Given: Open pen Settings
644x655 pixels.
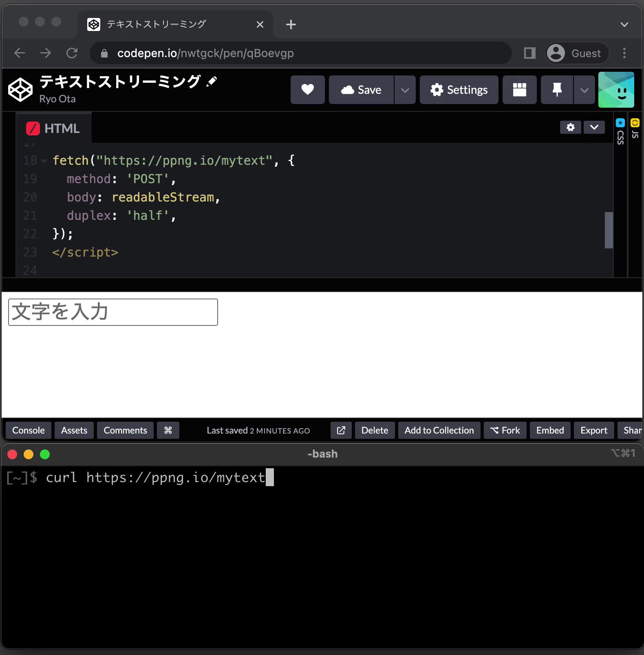Looking at the screenshot, I should 459,90.
